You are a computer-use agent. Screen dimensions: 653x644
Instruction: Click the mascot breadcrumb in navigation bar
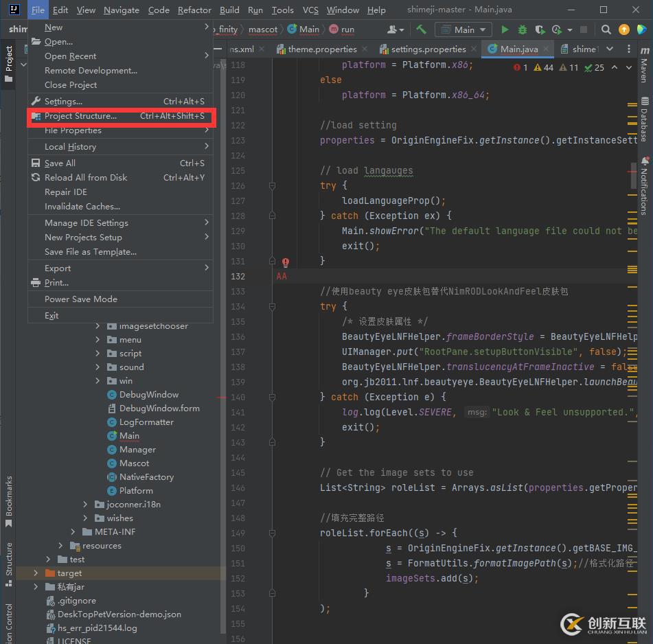pyautogui.click(x=263, y=30)
